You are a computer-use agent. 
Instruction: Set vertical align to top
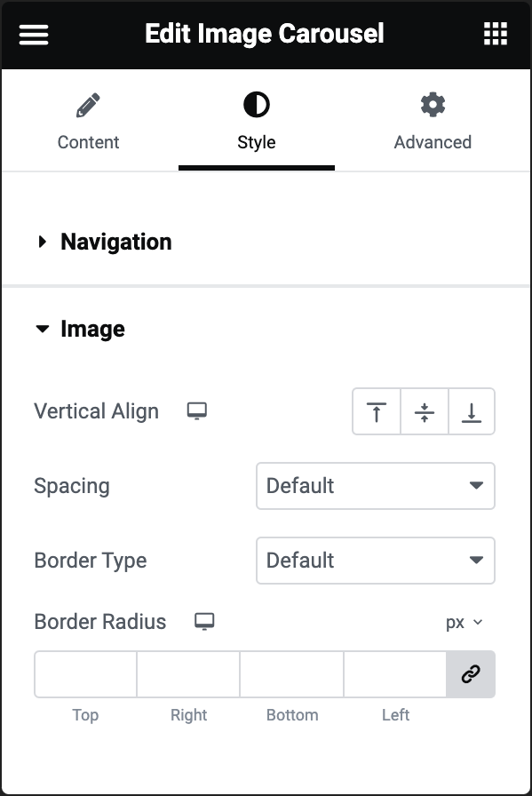[377, 411]
